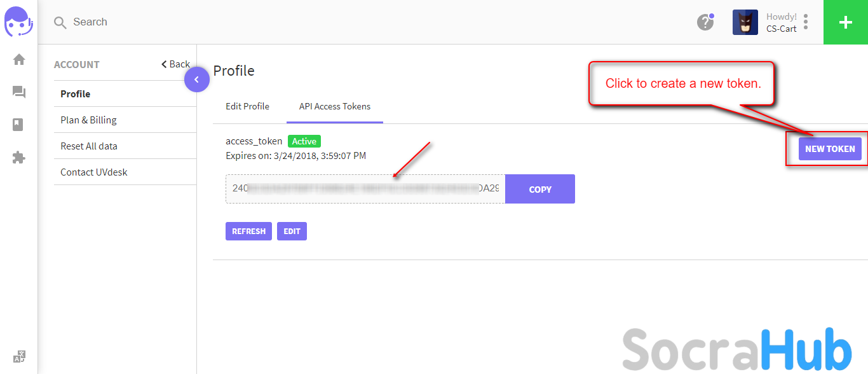Viewport: 868px width, 374px height.
Task: Click the Search input field
Action: pos(254,22)
